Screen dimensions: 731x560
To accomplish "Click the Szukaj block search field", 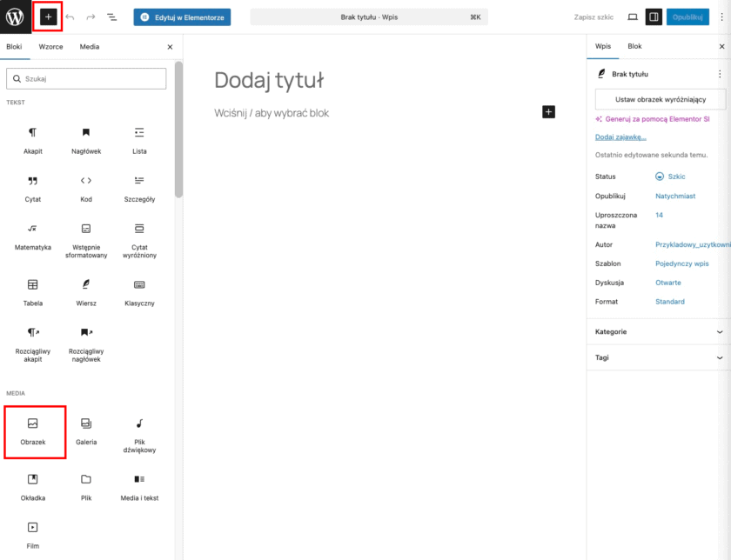I will (x=85, y=78).
